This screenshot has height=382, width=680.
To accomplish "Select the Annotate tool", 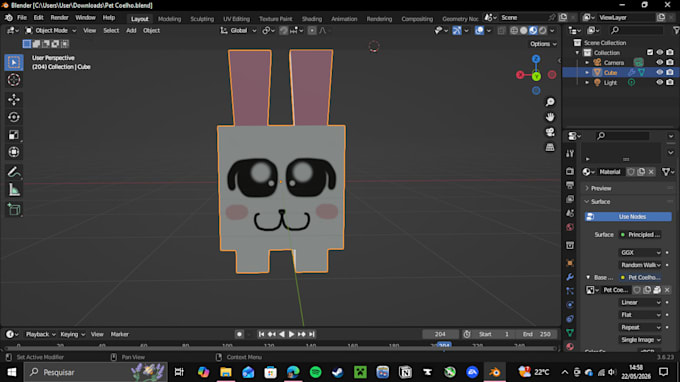I will [14, 172].
